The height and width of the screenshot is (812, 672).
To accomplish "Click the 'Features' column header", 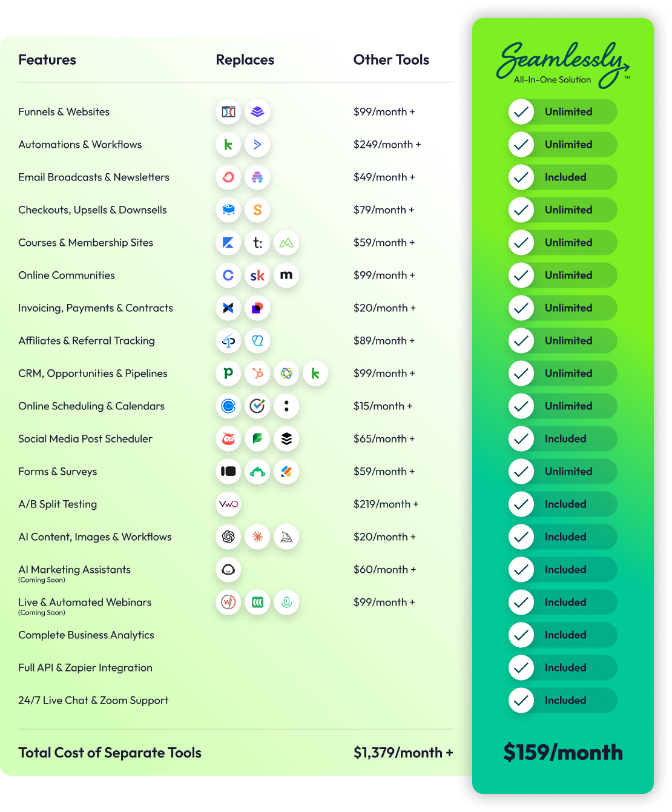I will pos(47,60).
